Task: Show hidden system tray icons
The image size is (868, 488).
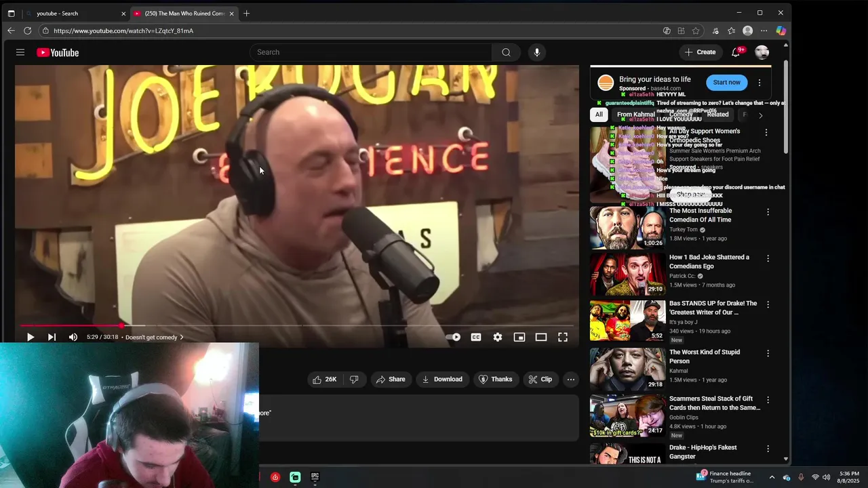Action: 772,477
